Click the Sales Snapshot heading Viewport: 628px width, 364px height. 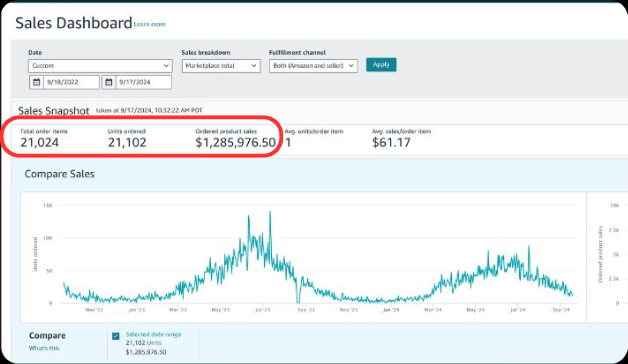(54, 111)
